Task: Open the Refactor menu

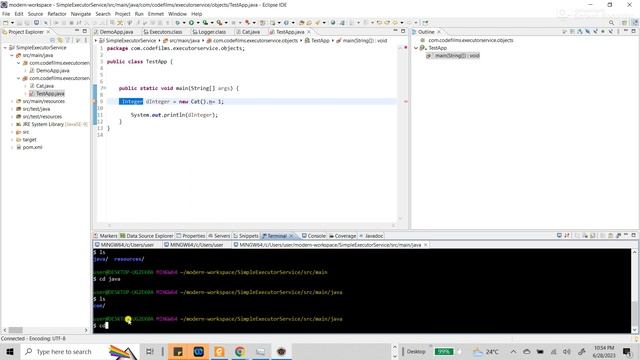Action: [x=57, y=14]
